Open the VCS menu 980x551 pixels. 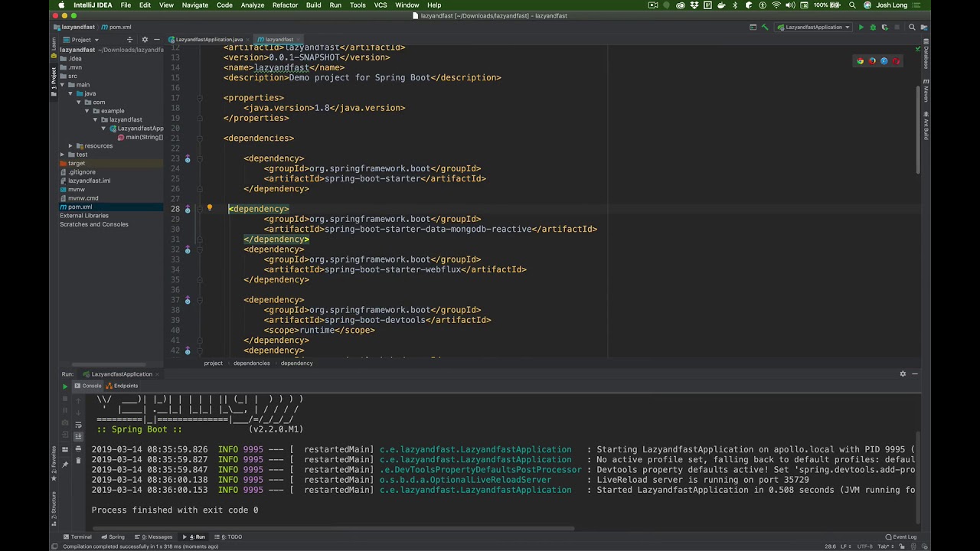[381, 5]
